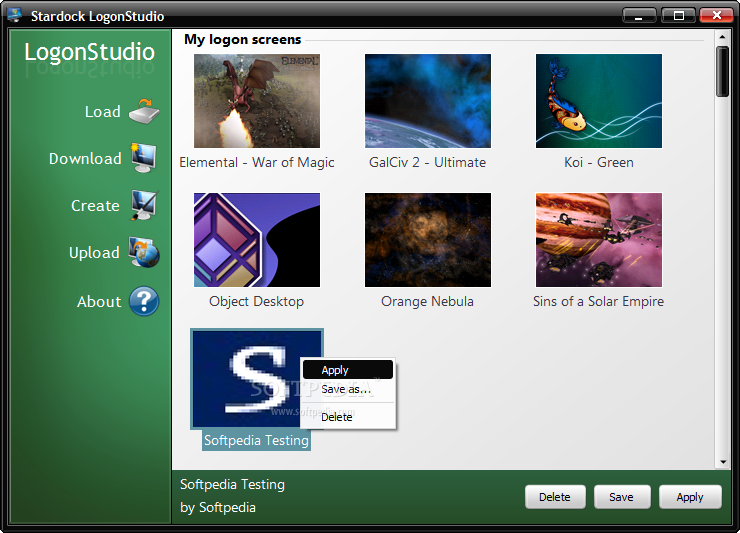Click the Delete button in bottom bar
This screenshot has height=533, width=740.
(x=555, y=497)
